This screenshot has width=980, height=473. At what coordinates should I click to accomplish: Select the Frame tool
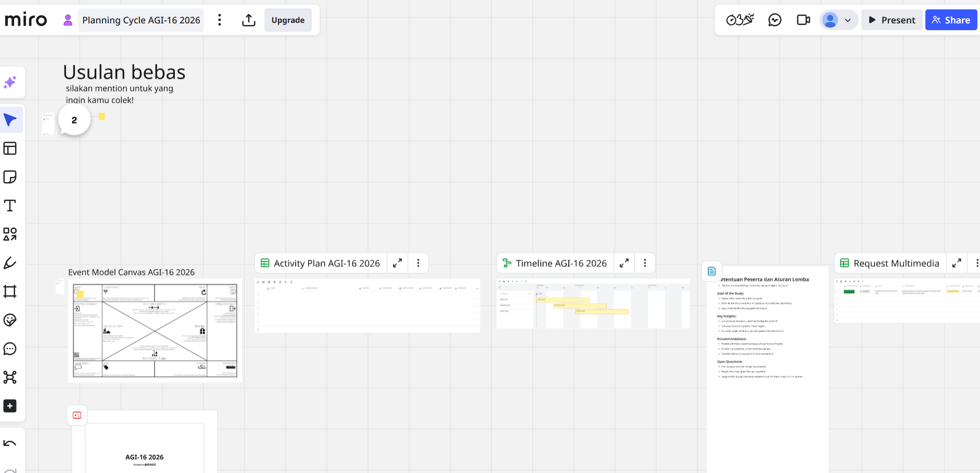[x=10, y=291]
